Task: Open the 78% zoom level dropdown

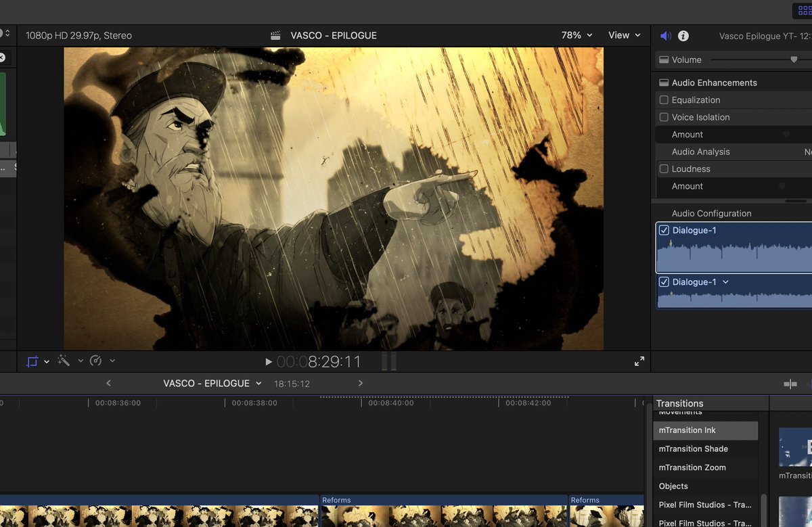Action: 577,35
